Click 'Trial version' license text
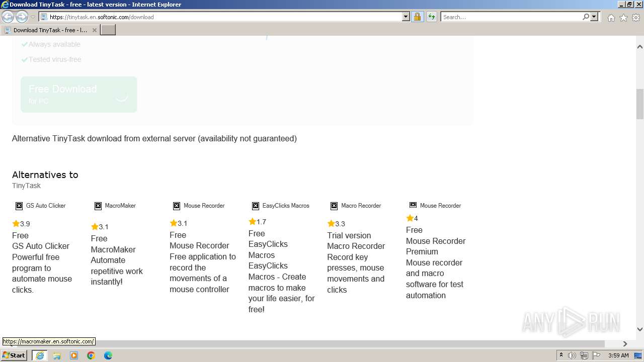 coord(349,235)
